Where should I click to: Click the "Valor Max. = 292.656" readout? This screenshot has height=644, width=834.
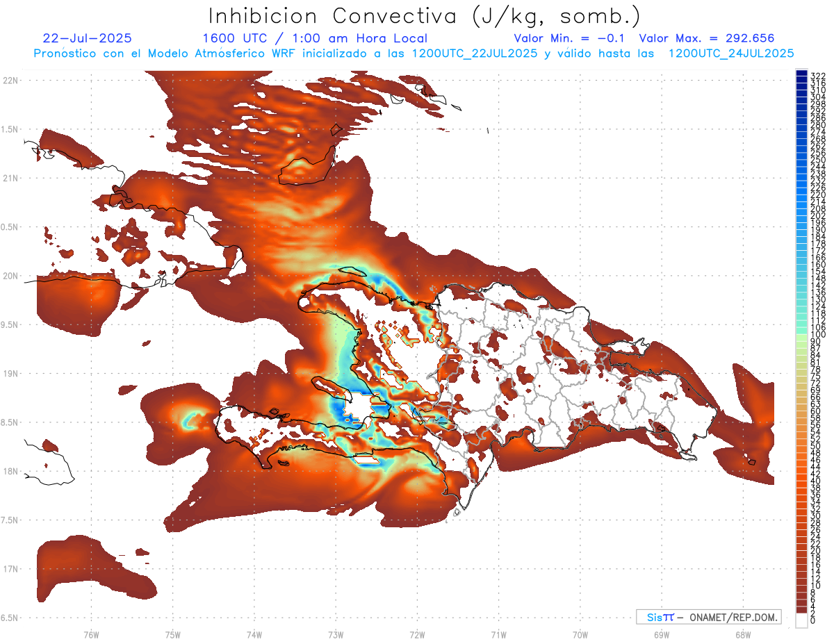pyautogui.click(x=706, y=38)
